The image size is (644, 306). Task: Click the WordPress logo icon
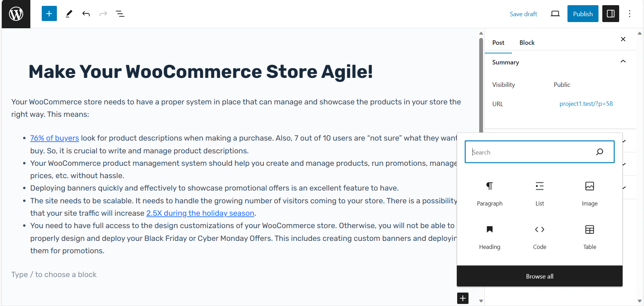(16, 14)
